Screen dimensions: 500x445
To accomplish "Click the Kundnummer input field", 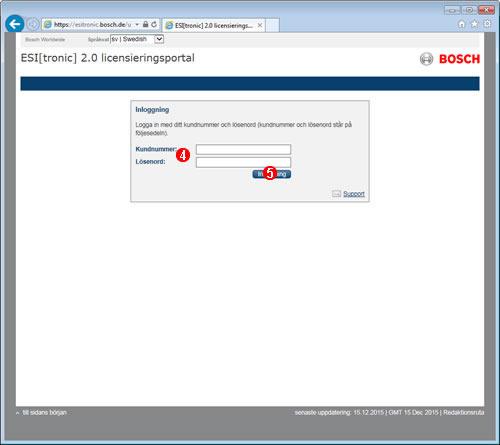I will pos(243,149).
